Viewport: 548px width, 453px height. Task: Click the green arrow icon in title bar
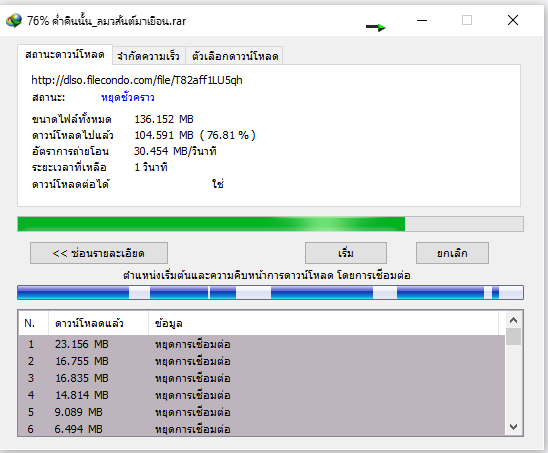(x=376, y=27)
